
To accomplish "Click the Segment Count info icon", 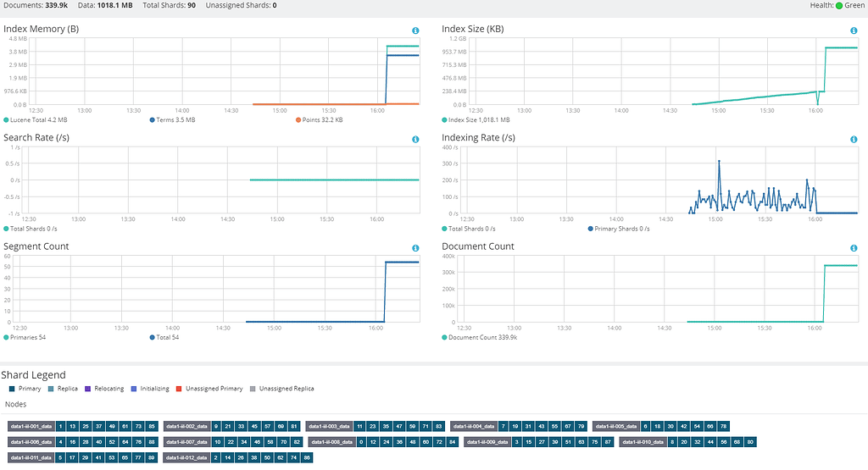I will (415, 248).
